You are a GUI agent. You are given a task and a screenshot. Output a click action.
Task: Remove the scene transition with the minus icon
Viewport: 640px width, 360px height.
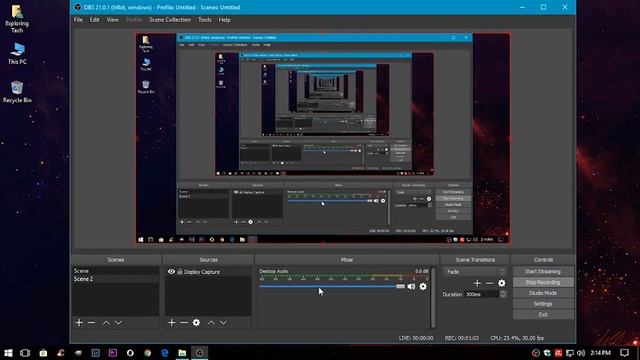pyautogui.click(x=489, y=283)
